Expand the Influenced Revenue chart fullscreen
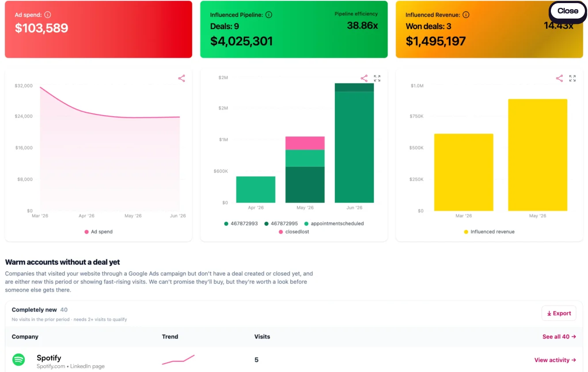Image resolution: width=588 pixels, height=372 pixels. [x=573, y=78]
